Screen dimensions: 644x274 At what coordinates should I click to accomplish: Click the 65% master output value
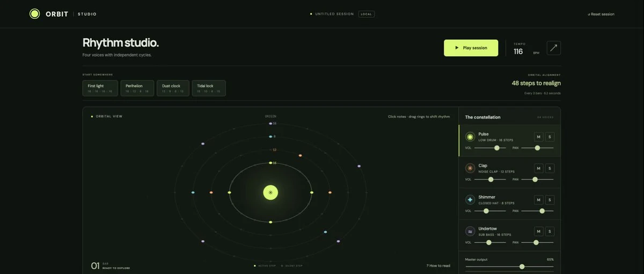tap(551, 259)
